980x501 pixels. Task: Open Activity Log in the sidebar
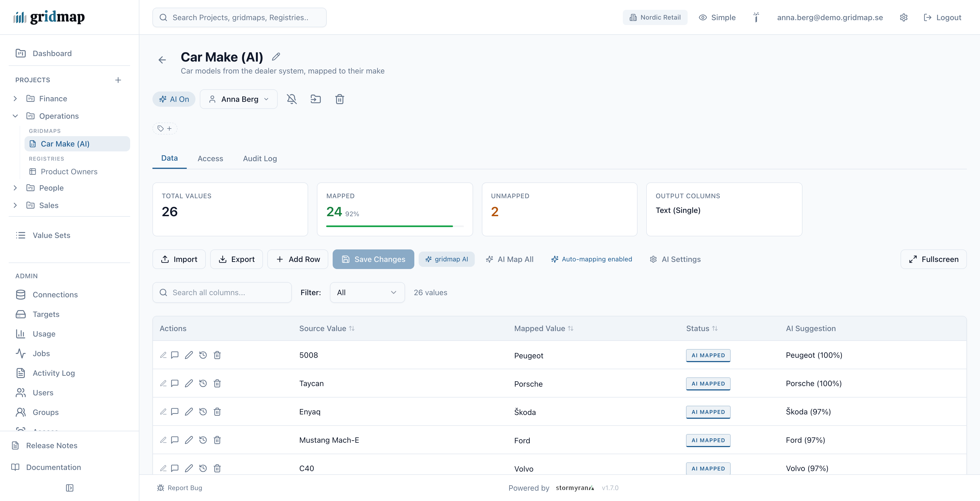[69, 373]
